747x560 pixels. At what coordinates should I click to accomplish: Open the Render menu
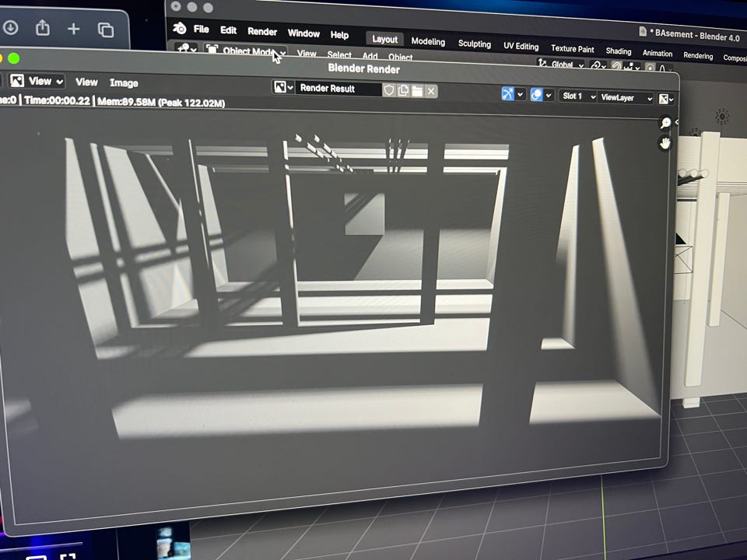point(262,32)
